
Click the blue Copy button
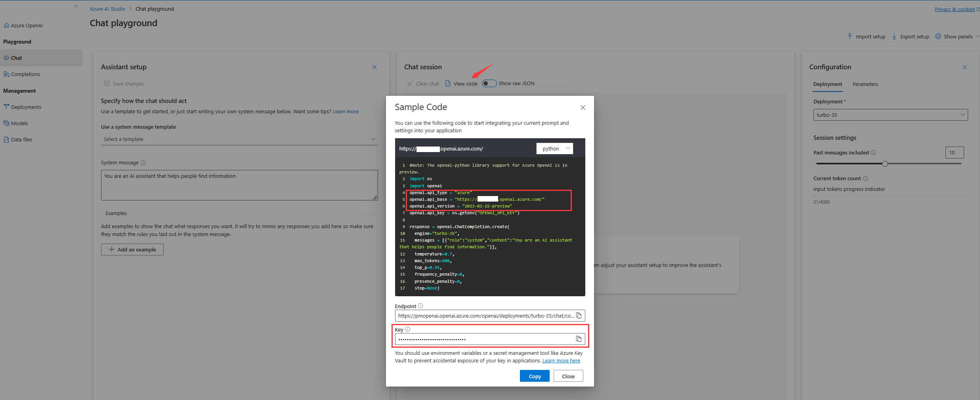coord(535,376)
